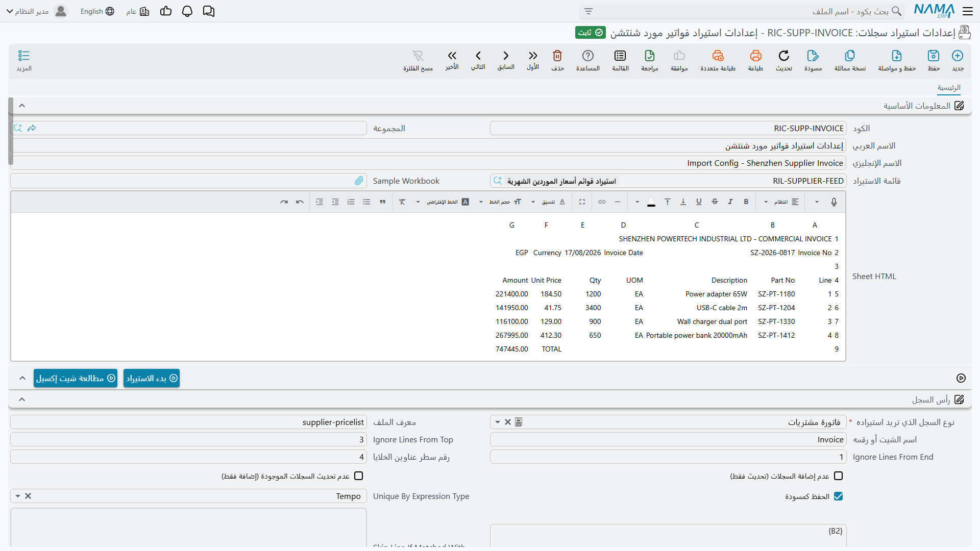Open the Unique By Expression Type dropdown arrow

point(18,496)
